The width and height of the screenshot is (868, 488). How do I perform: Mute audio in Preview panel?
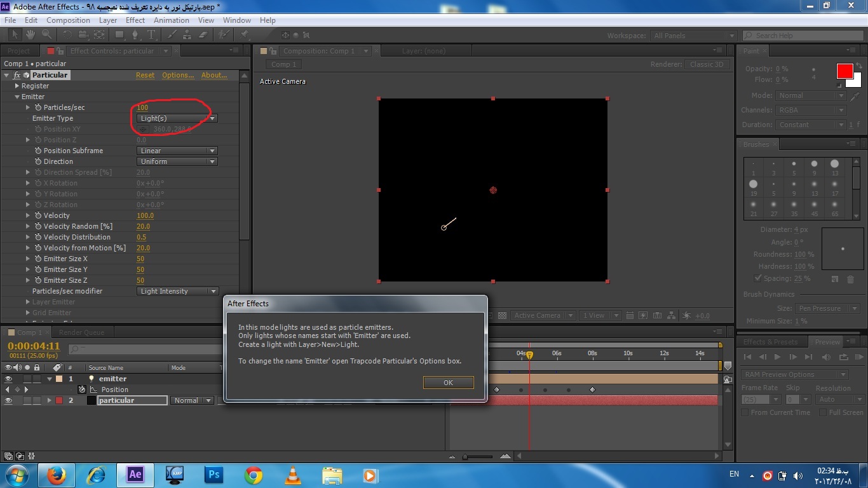pyautogui.click(x=827, y=357)
